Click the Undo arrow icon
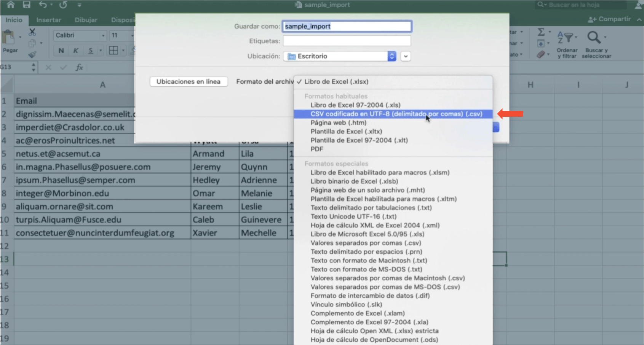The height and width of the screenshot is (345, 644). [43, 5]
